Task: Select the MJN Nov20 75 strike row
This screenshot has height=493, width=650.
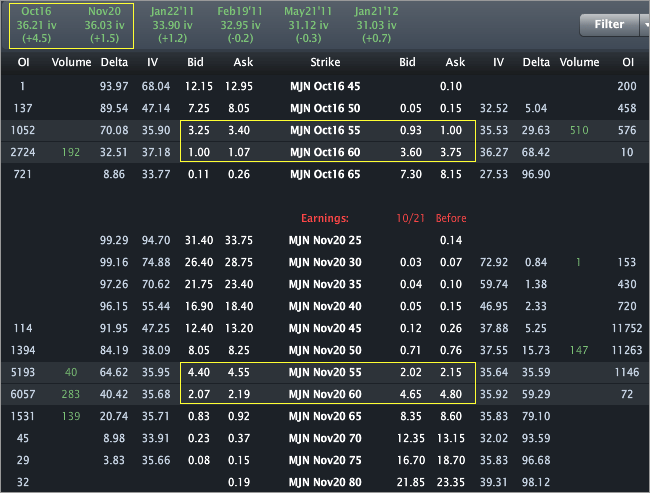Action: (x=325, y=460)
